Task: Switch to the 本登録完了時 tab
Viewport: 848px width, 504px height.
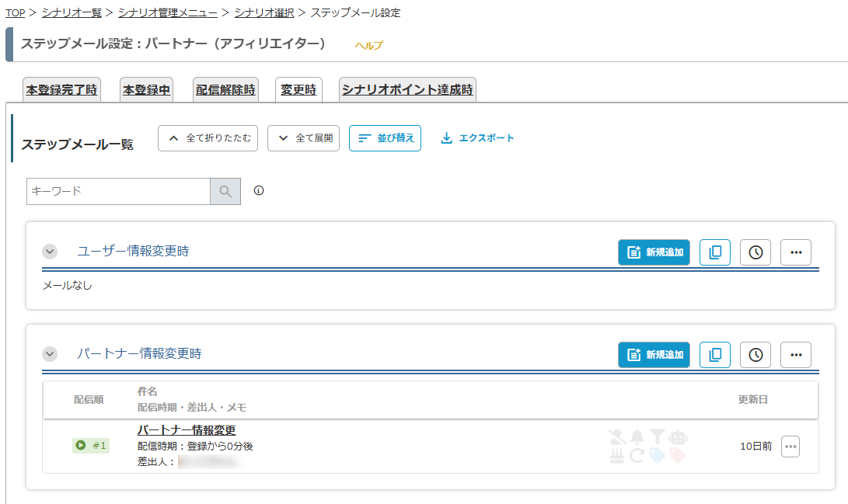Action: coord(61,90)
